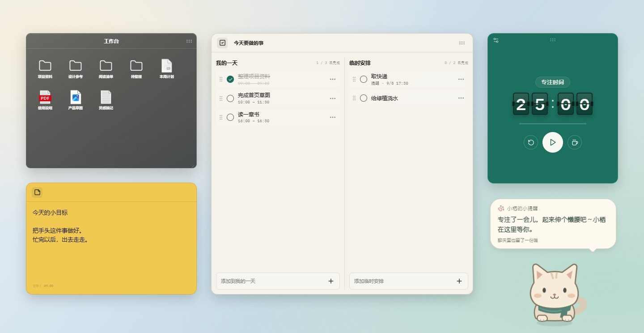This screenshot has height=333, width=644.
Task: Reset the focus timer
Action: [531, 142]
